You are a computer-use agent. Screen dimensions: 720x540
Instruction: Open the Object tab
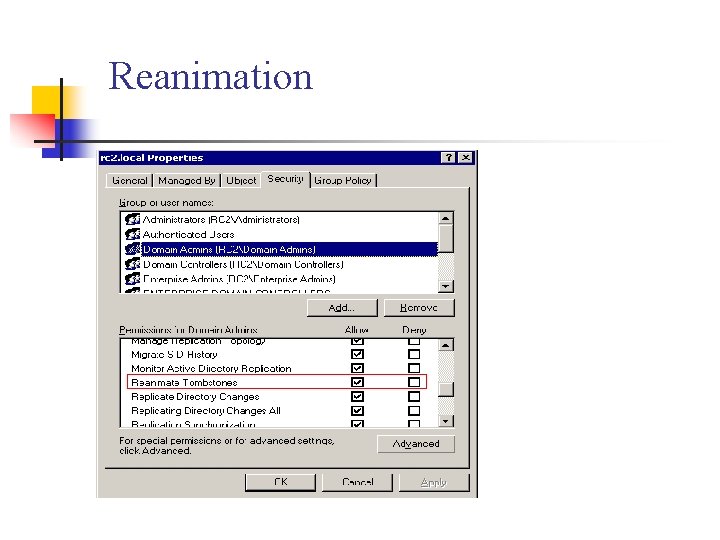[x=241, y=180]
